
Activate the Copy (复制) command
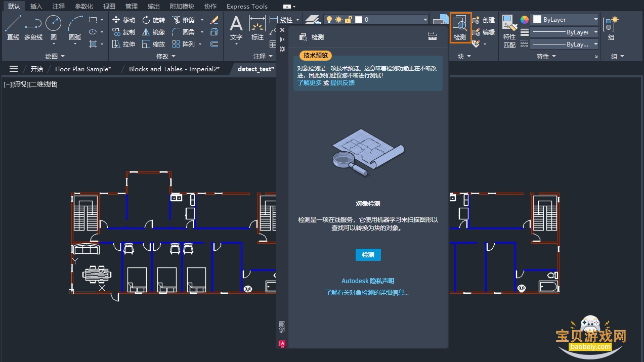pyautogui.click(x=123, y=32)
